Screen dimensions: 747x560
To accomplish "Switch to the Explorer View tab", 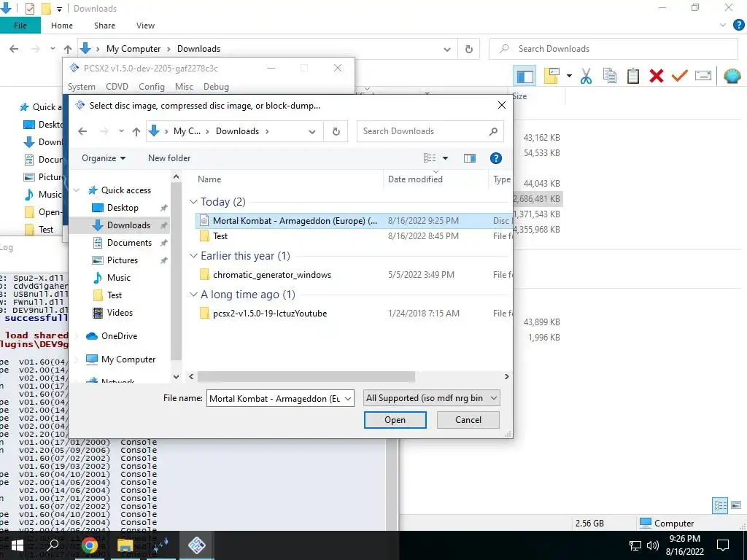I will pos(145,26).
